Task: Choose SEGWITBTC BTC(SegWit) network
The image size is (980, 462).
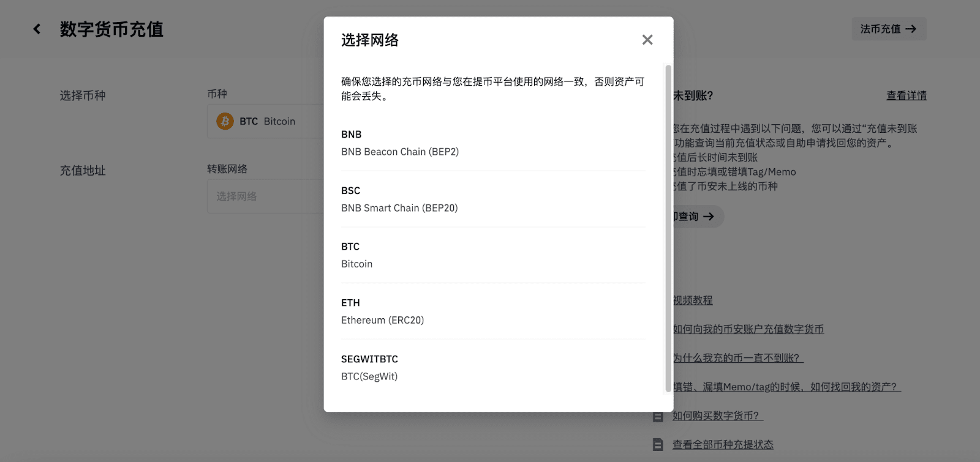Action: pos(493,368)
